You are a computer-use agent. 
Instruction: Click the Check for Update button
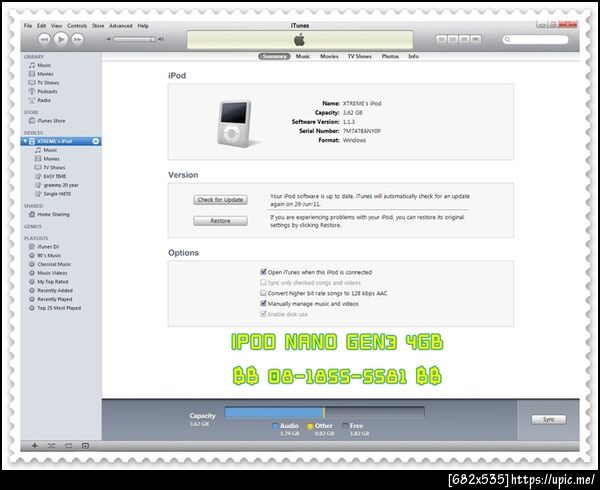tap(220, 200)
